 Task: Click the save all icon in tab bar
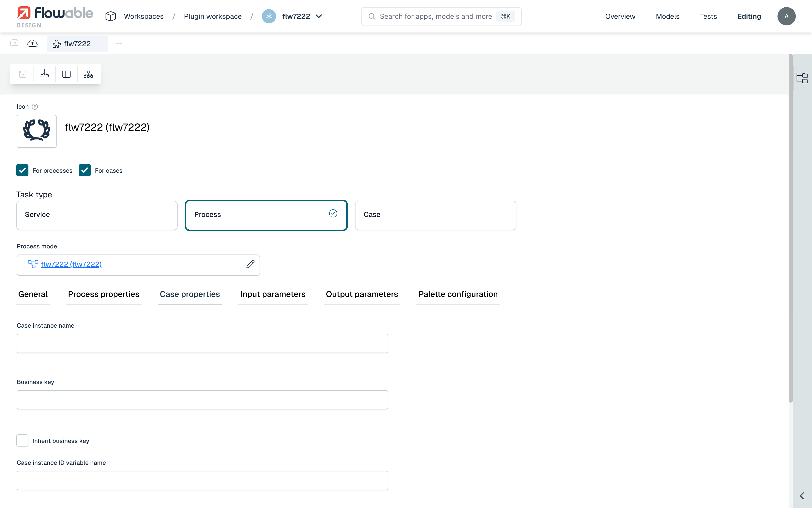click(14, 43)
